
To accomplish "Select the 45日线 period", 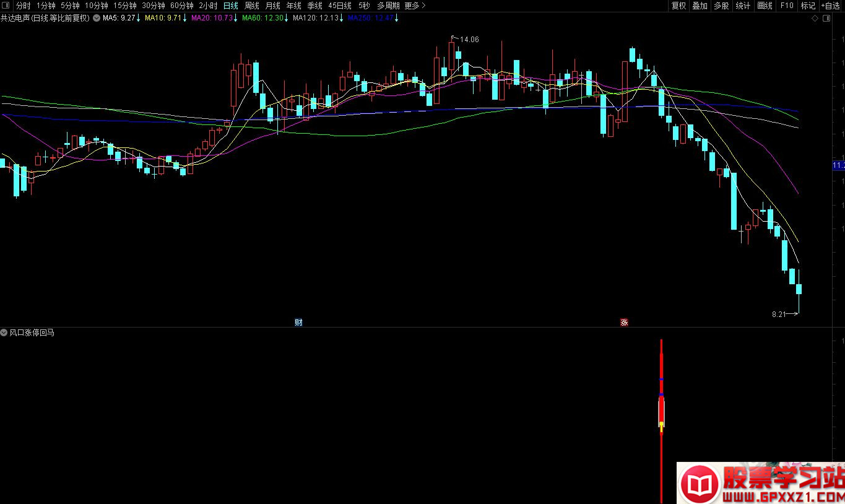I will [340, 6].
